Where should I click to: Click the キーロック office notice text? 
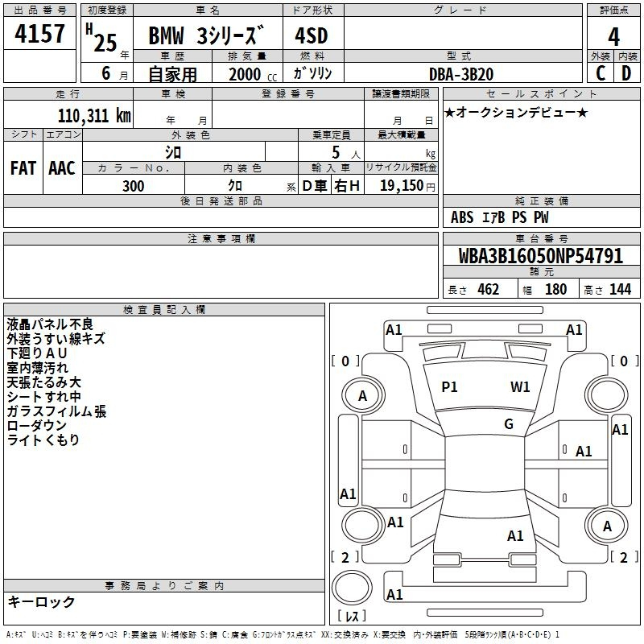42,602
